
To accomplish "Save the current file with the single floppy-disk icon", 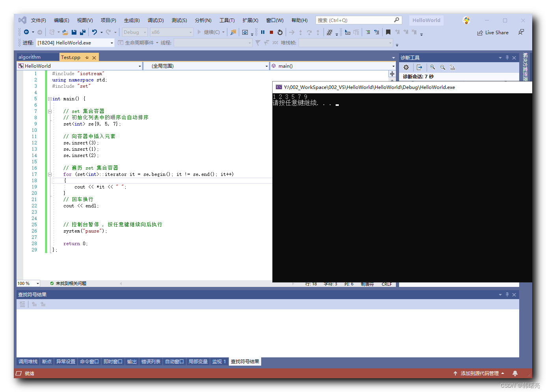I will pos(74,32).
